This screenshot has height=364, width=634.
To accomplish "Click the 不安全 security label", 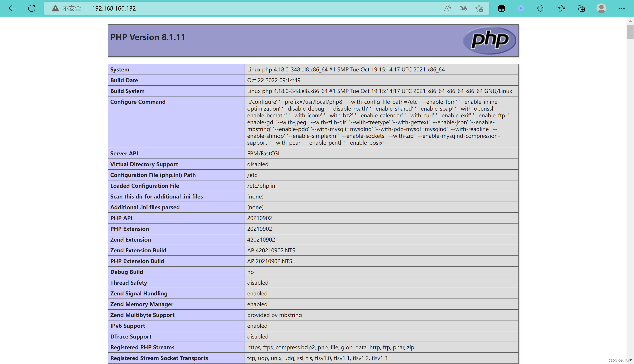I will [x=72, y=8].
